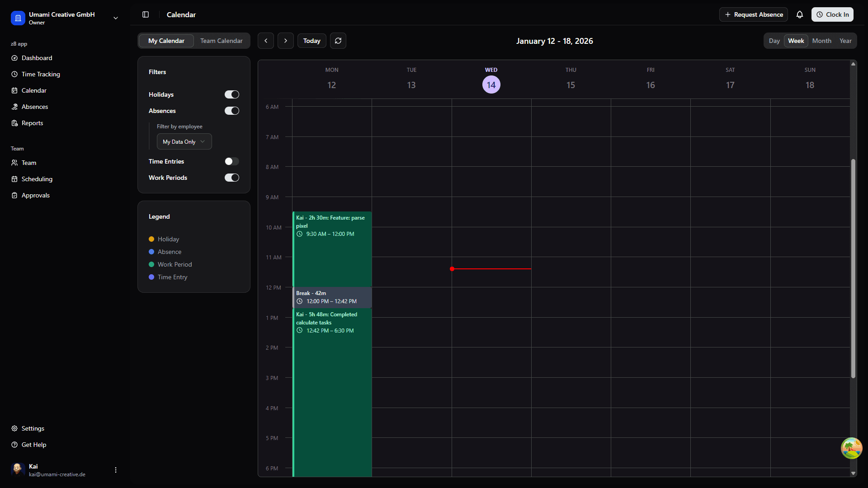The width and height of the screenshot is (868, 488).
Task: Open the My Data Only dropdown
Action: [184, 141]
